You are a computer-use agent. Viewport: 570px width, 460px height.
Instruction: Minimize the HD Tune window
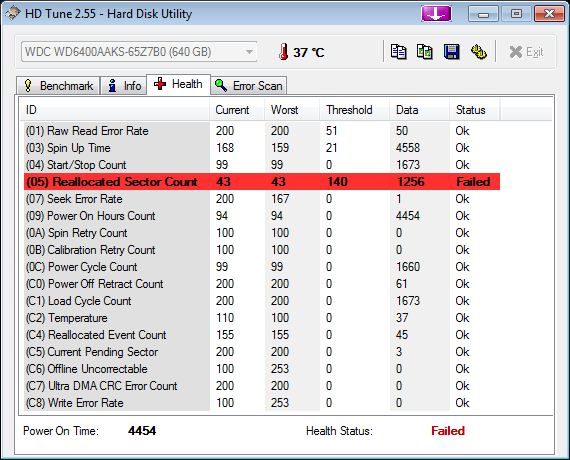pos(483,14)
